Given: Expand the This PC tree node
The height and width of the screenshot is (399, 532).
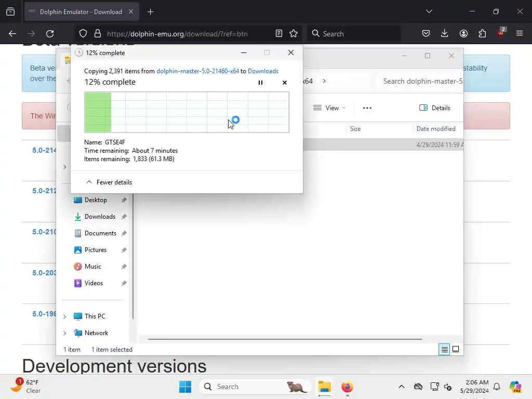Looking at the screenshot, I should (x=65, y=316).
